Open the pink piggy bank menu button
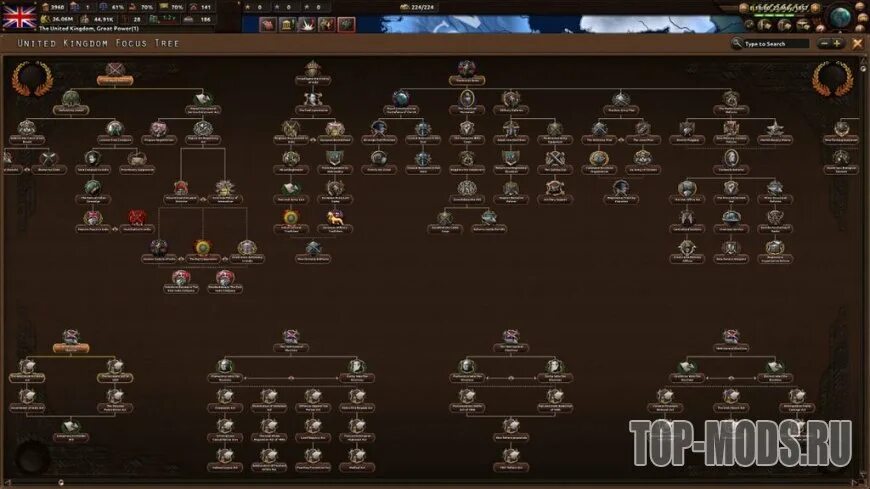Viewport: 870px width, 489px height. coord(268,24)
